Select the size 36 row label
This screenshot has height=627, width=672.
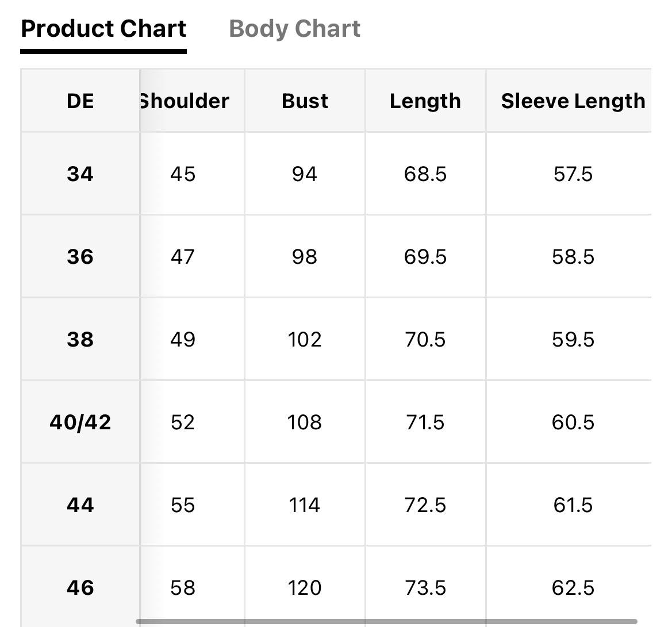tap(80, 257)
